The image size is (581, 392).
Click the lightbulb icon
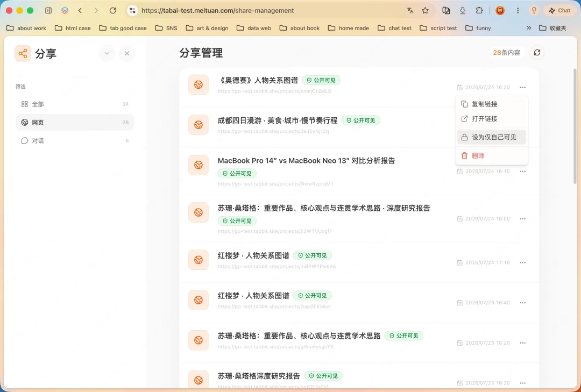pos(534,10)
